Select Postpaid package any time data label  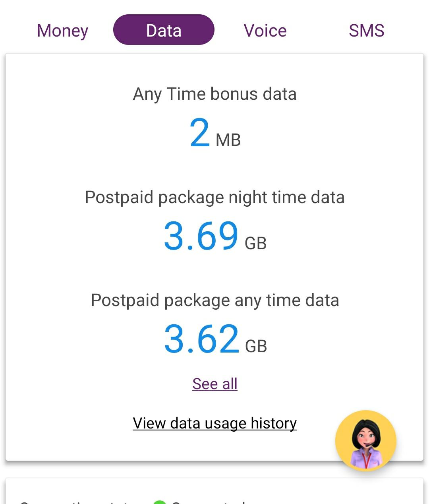pos(214,300)
